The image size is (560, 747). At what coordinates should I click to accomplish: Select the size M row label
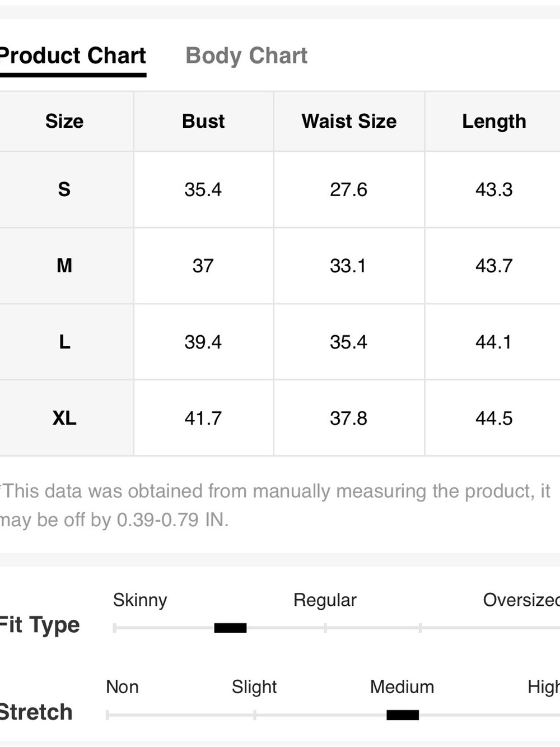pyautogui.click(x=64, y=265)
